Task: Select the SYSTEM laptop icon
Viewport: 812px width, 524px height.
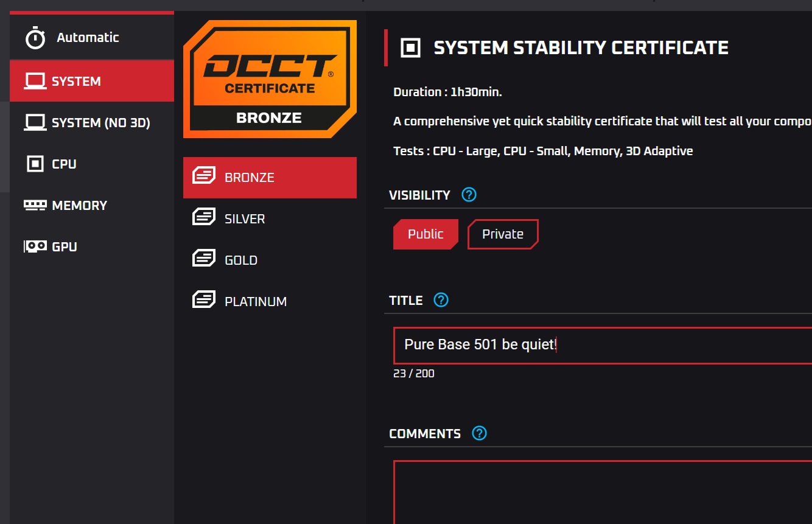Action: (x=35, y=81)
